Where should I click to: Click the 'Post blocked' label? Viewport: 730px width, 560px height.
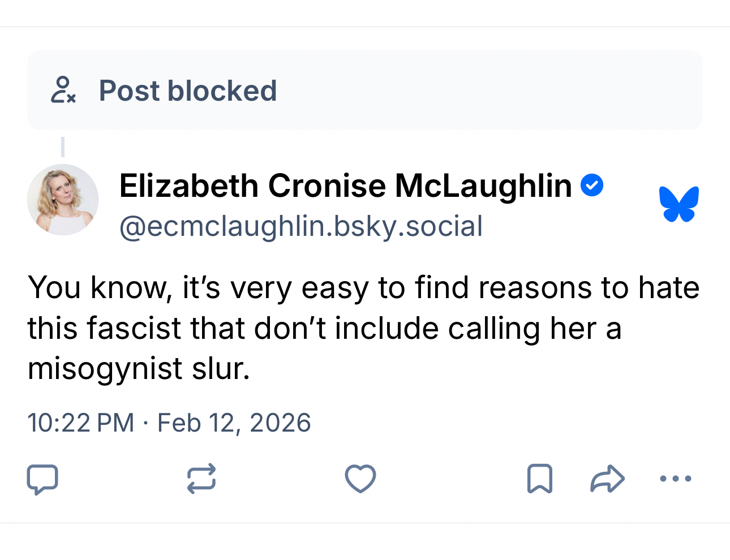click(x=188, y=91)
